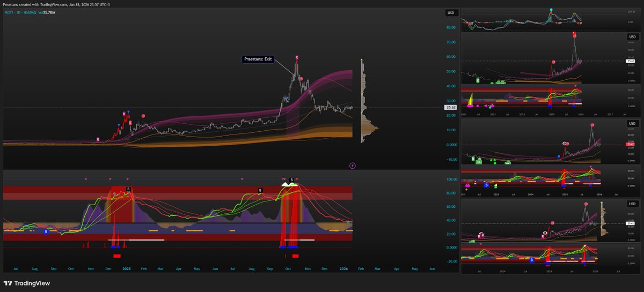The width and height of the screenshot is (644, 292).
Task: Select the red dot near January 2025 candles
Action: (x=143, y=116)
